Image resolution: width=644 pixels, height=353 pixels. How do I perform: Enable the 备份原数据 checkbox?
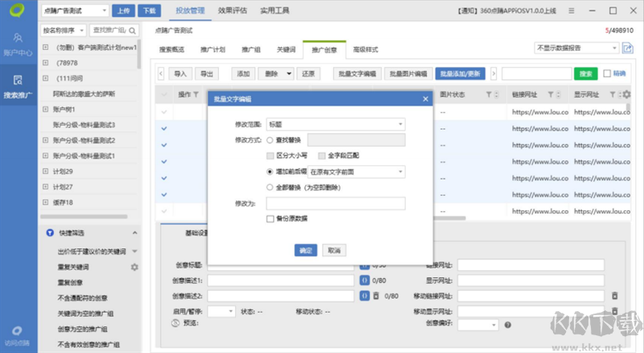[x=270, y=218]
